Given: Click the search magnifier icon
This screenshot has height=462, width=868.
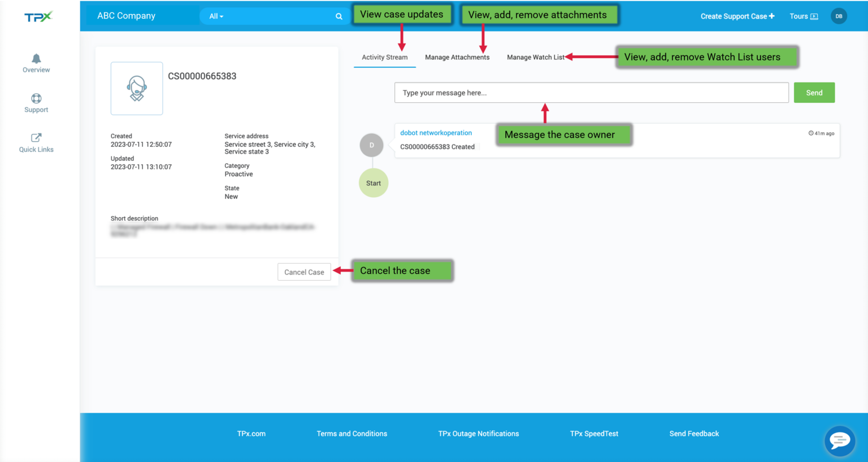Looking at the screenshot, I should [339, 16].
